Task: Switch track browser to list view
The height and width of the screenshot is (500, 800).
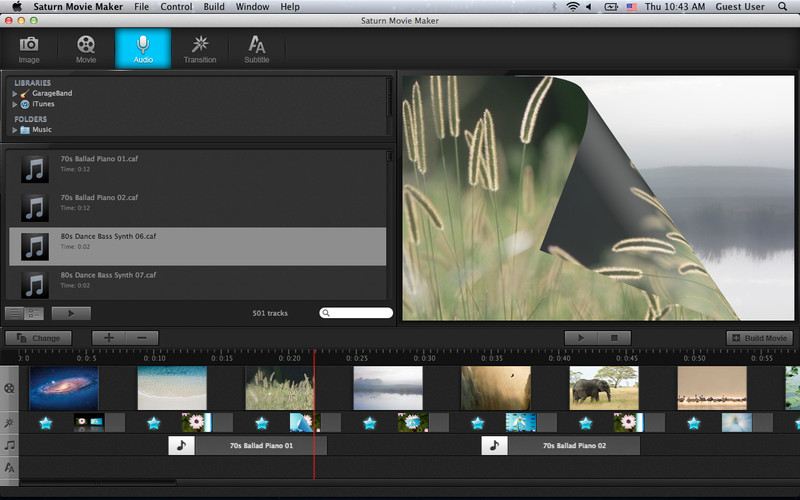Action: (x=14, y=313)
